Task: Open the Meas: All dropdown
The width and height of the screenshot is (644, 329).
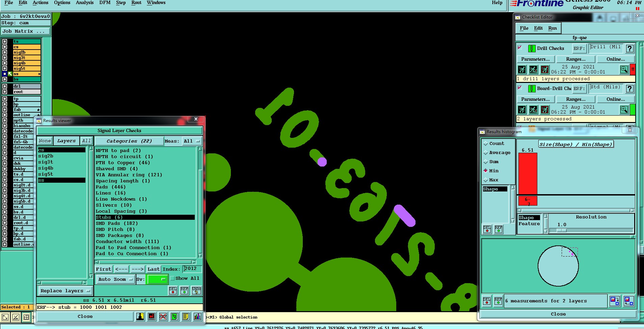Action: (x=192, y=141)
